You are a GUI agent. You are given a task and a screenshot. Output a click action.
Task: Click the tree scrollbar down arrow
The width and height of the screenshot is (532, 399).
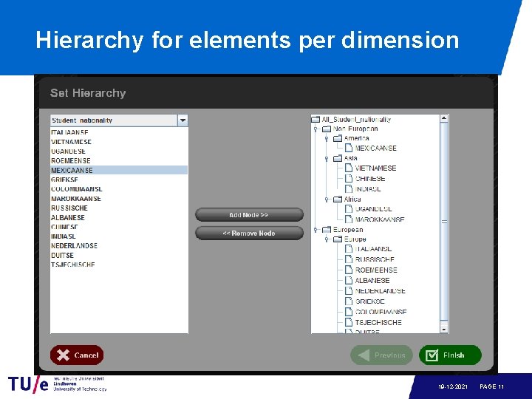point(444,330)
